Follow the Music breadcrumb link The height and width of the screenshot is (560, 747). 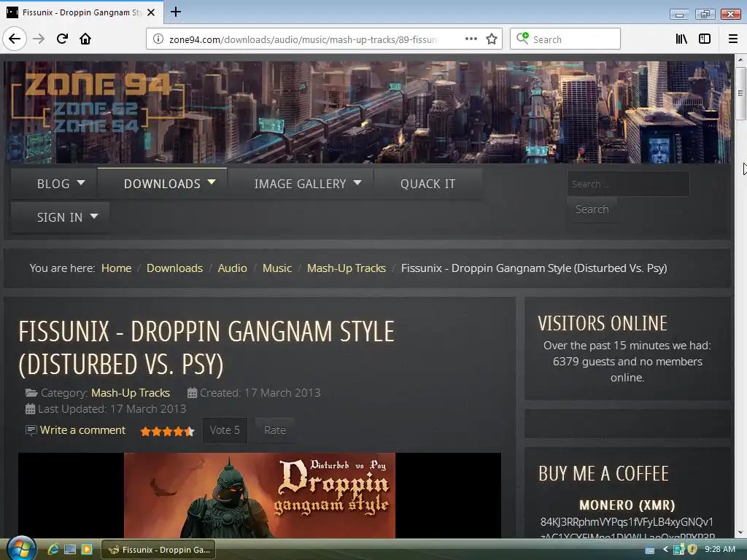(276, 268)
